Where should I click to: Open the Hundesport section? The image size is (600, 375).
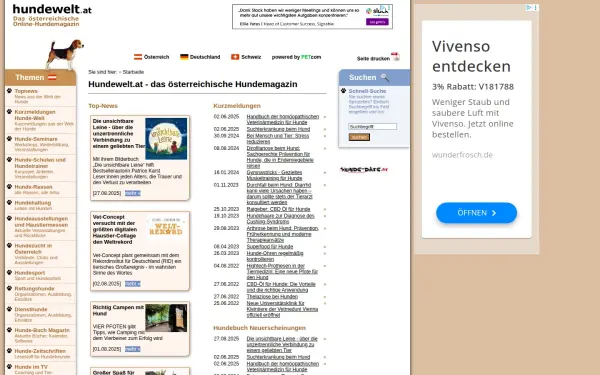[30, 273]
